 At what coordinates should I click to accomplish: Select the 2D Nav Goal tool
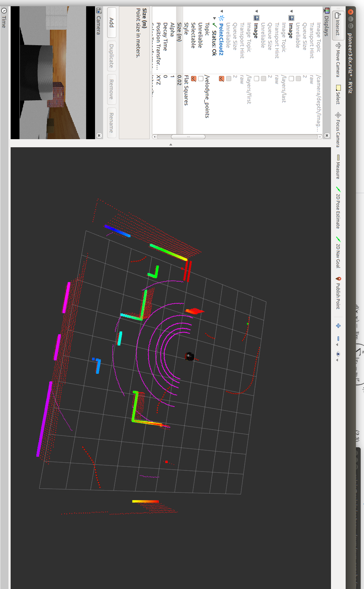(x=338, y=252)
